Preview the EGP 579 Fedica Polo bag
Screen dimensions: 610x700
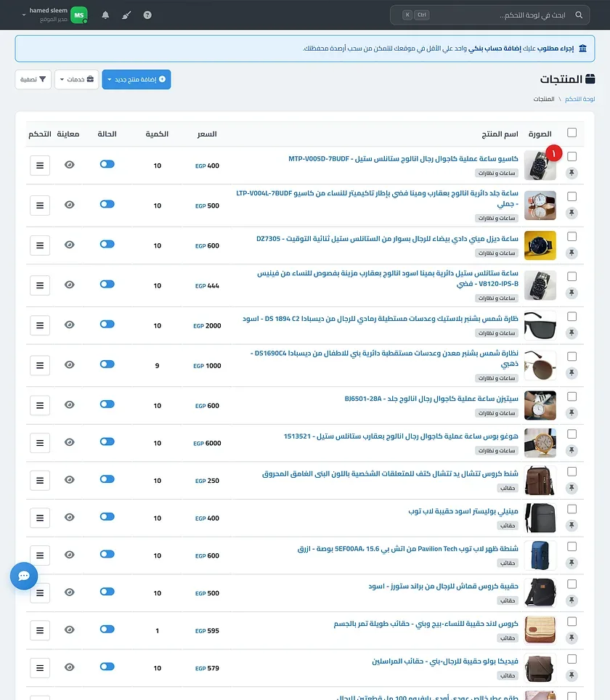pyautogui.click(x=69, y=667)
